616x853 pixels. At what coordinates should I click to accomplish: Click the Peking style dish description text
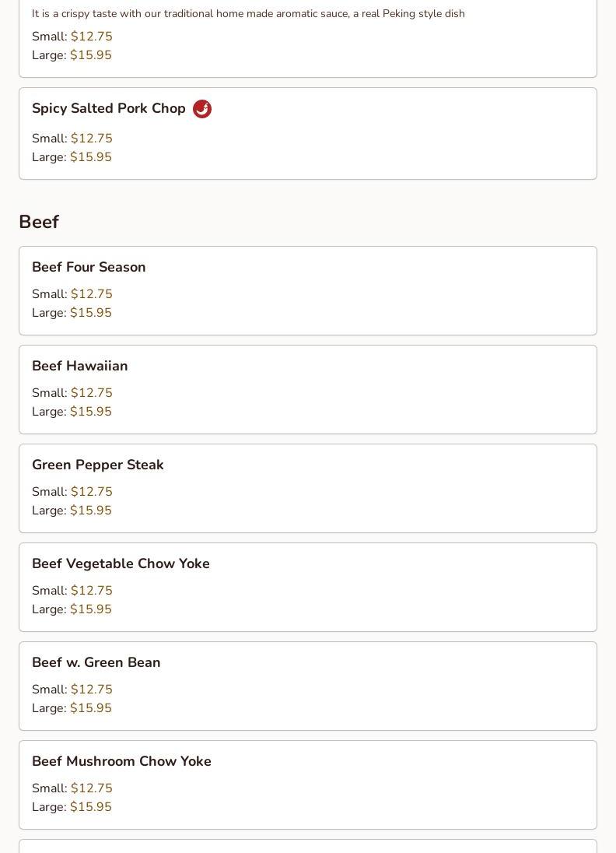pos(248,14)
